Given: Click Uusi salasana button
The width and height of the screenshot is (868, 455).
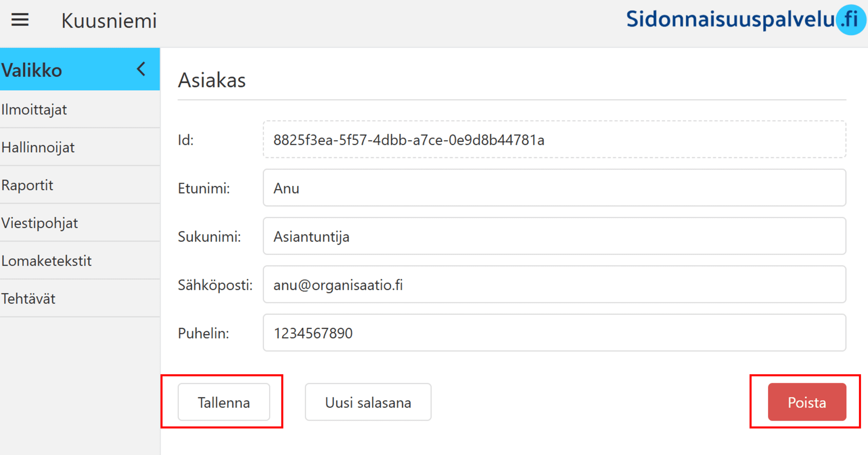Looking at the screenshot, I should [x=368, y=402].
